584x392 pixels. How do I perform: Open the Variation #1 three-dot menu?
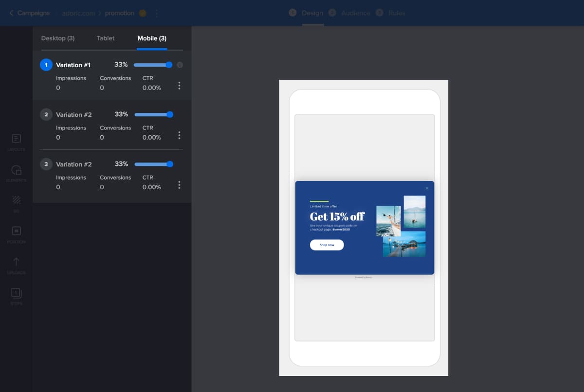tap(179, 86)
